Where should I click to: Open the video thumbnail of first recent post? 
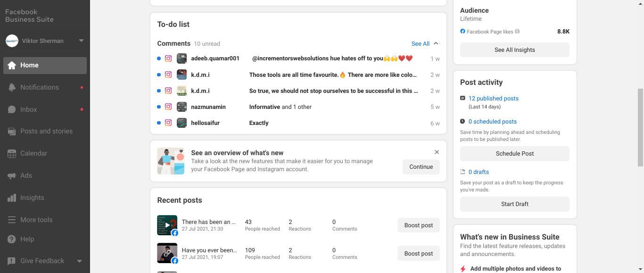(167, 225)
